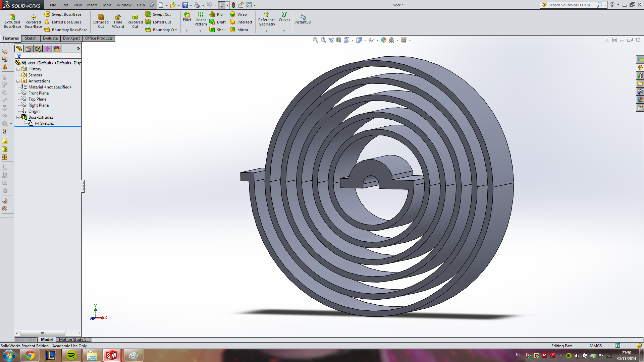This screenshot has width=644, height=362.
Task: Select the Extruded Cut tool
Action: 101,21
